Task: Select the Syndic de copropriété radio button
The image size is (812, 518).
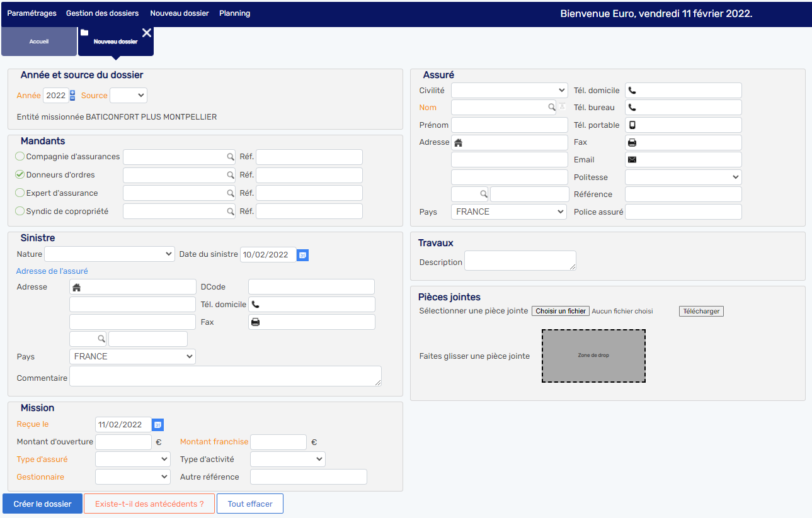Action: coord(20,211)
